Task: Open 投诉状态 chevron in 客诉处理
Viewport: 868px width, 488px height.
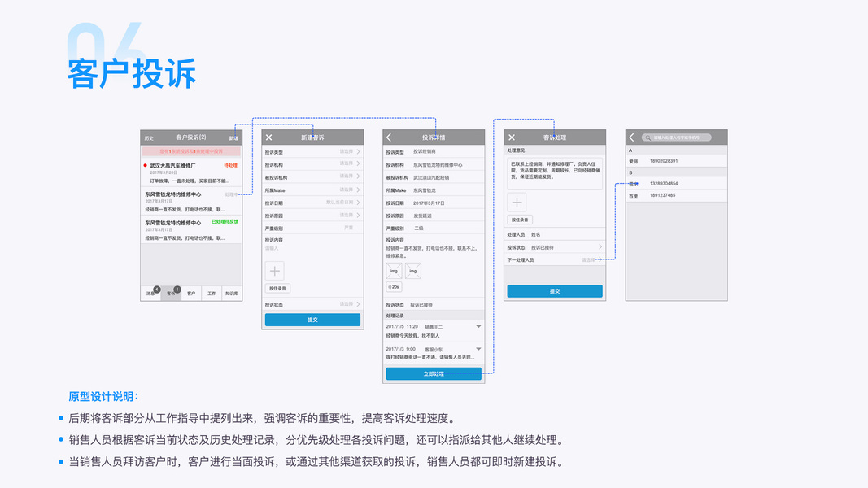Action: click(x=600, y=246)
